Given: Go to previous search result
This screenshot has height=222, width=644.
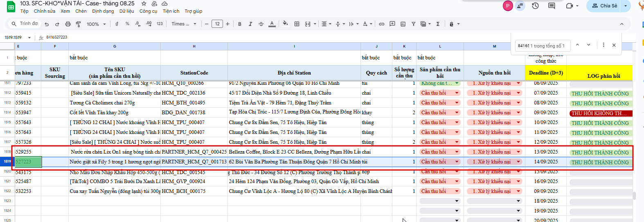Looking at the screenshot, I should point(577,45).
